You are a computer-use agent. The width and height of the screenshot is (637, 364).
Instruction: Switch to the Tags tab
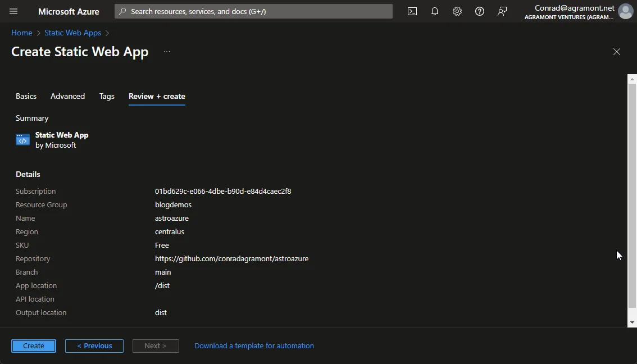(107, 96)
